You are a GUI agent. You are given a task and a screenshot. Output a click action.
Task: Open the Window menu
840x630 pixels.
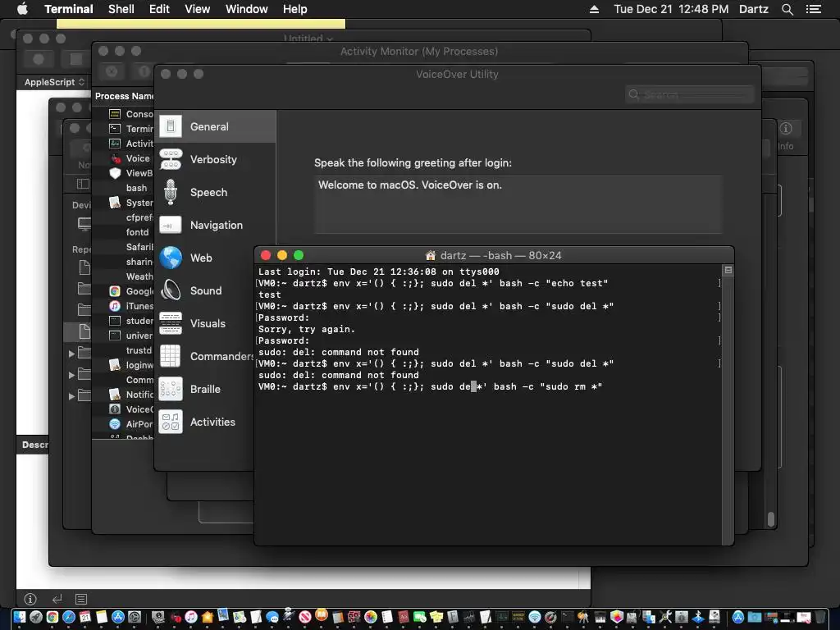point(246,9)
